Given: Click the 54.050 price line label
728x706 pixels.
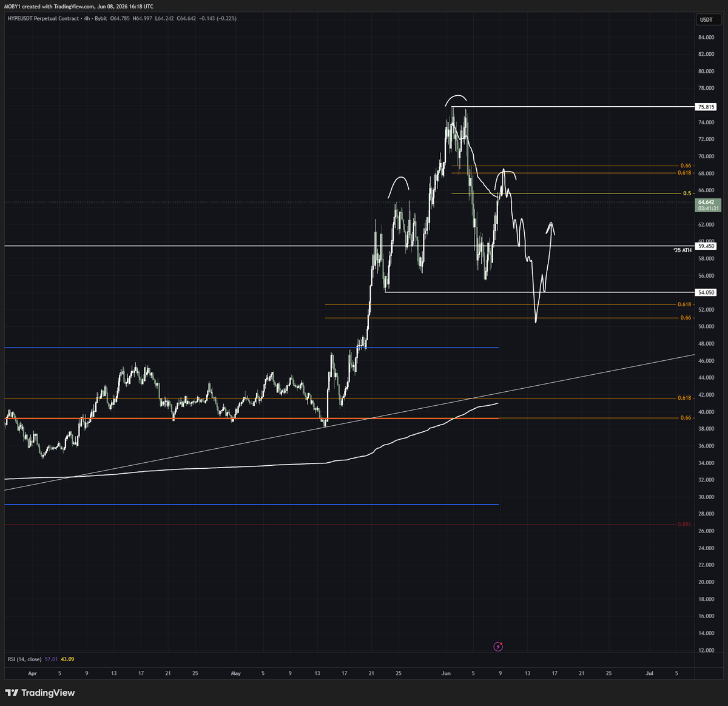Looking at the screenshot, I should click(706, 292).
